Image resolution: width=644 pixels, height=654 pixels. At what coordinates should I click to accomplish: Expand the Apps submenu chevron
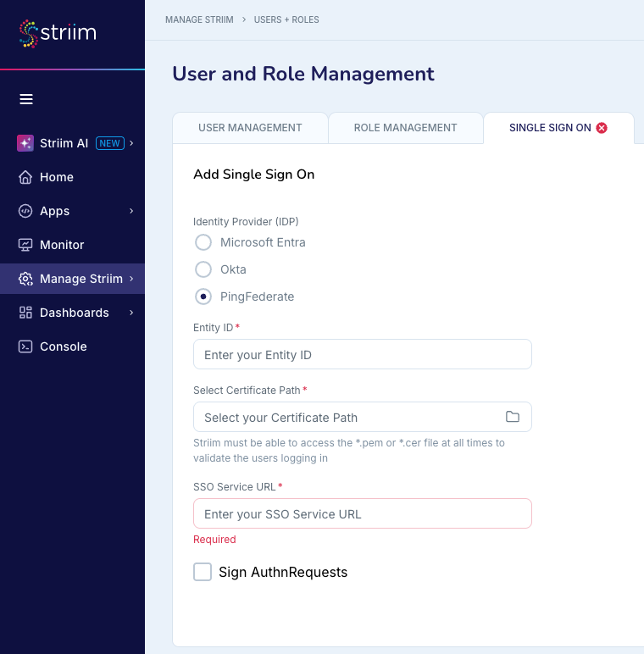coord(131,211)
